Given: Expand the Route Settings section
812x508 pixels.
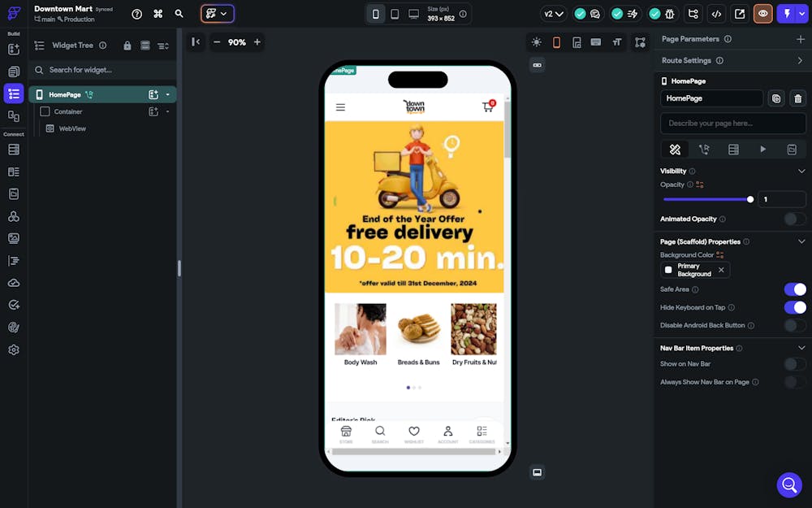Looking at the screenshot, I should pos(800,61).
